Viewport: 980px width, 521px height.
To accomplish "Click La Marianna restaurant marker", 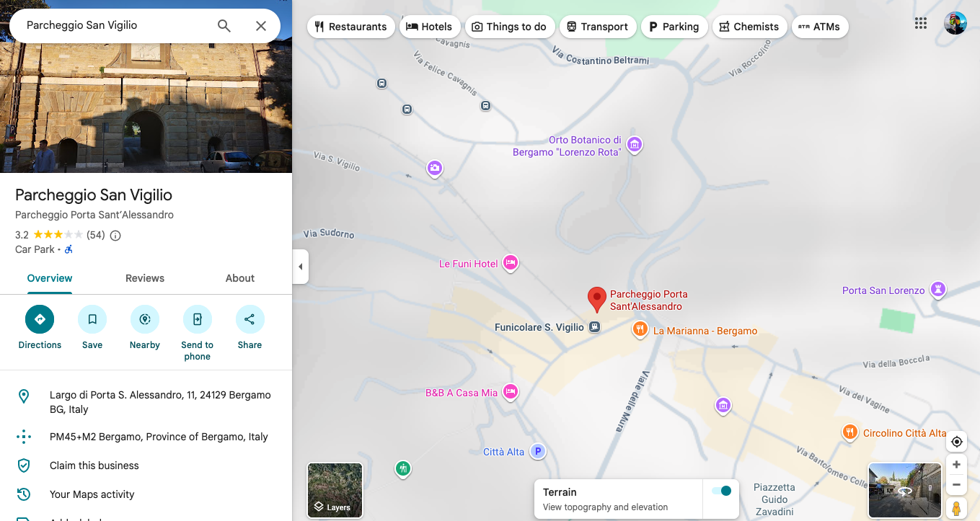I will (x=640, y=330).
